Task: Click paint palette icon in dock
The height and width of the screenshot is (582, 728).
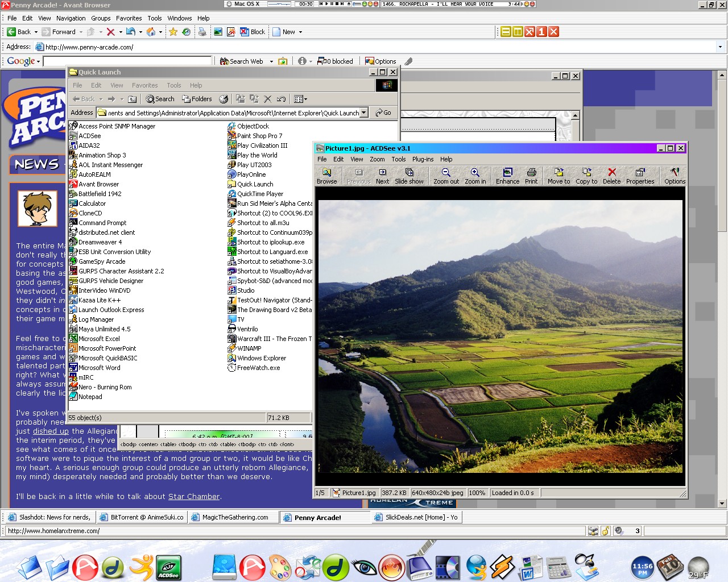Action: coord(280,567)
